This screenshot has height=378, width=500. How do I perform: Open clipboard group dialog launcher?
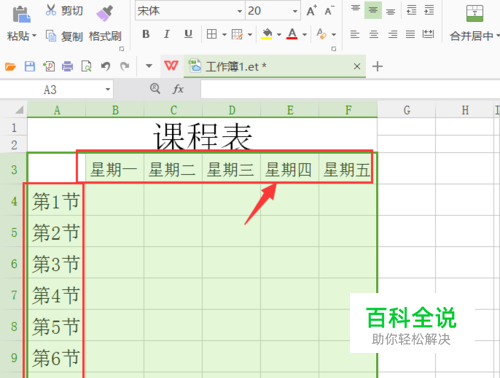click(x=122, y=49)
